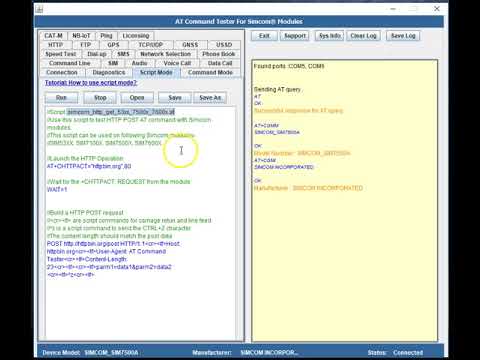Click the Open script button
Screen dimensions: 480x360
click(x=137, y=98)
